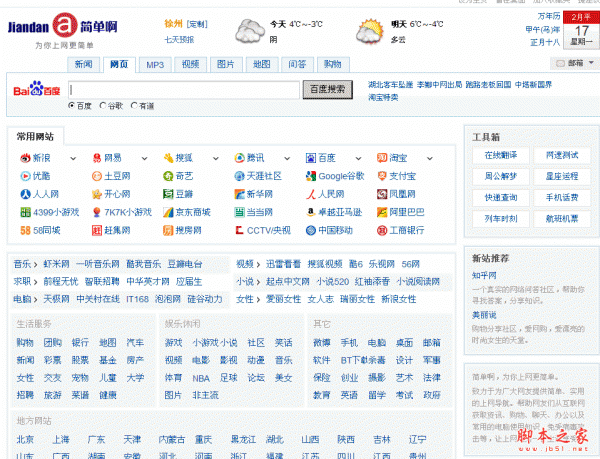Open the Tencent (腾讯) site icon
The image size is (600, 459).
click(239, 158)
